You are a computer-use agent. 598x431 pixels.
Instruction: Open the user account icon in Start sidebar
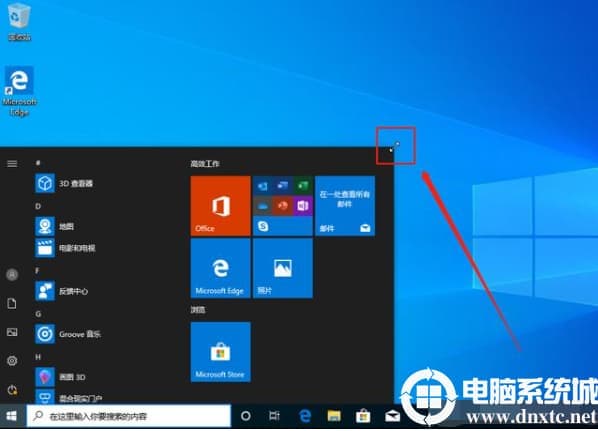pos(12,274)
